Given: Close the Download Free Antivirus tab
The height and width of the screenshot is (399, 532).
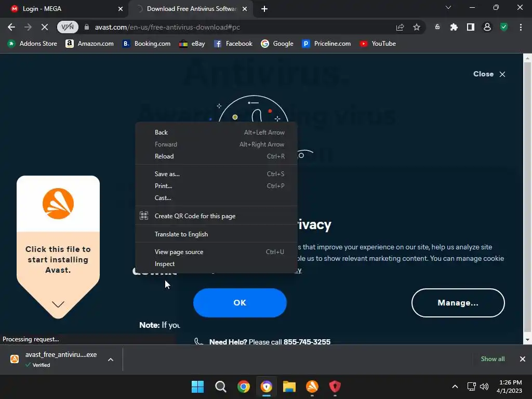Looking at the screenshot, I should click(245, 9).
